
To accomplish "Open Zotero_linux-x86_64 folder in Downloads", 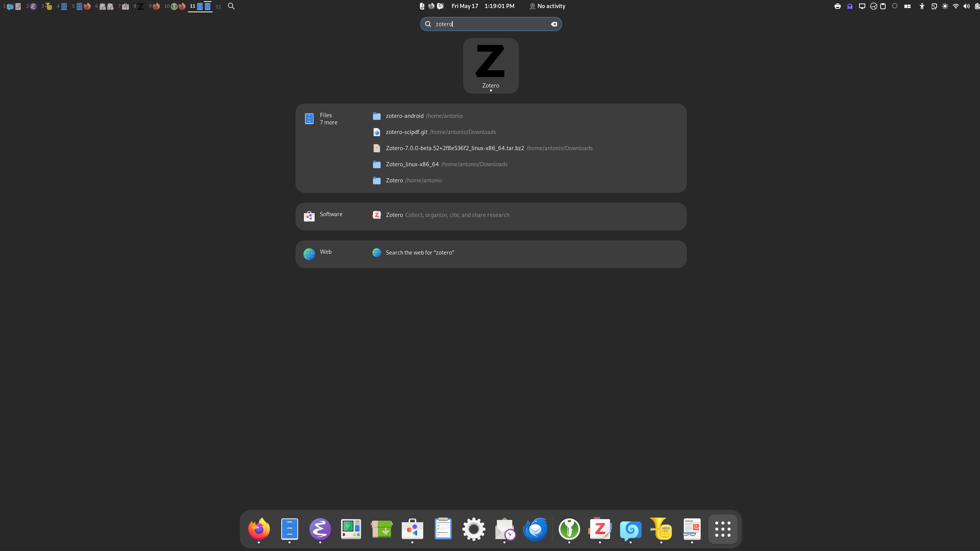I will click(412, 164).
